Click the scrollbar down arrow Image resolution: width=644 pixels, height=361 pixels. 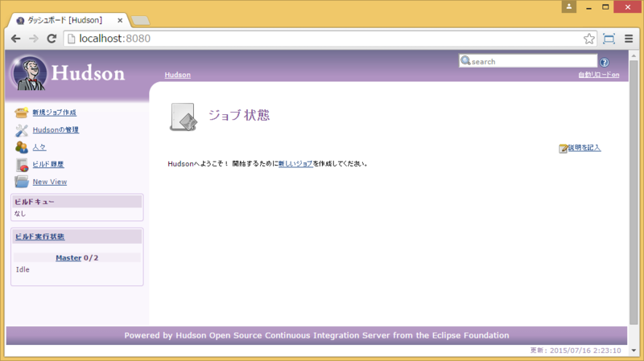(x=634, y=351)
